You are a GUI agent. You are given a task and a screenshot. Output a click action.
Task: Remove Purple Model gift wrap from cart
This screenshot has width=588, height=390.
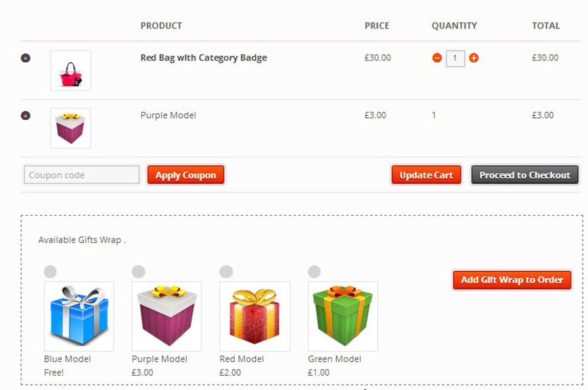[25, 116]
